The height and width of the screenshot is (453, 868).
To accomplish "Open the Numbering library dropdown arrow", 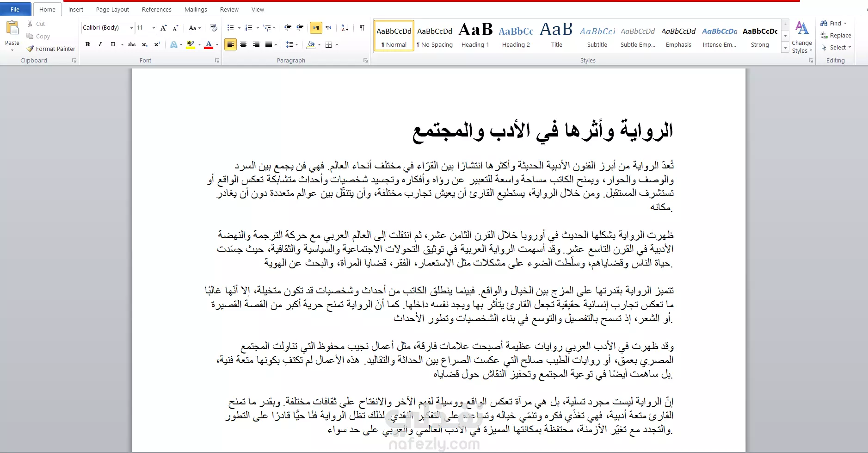I will coord(257,28).
